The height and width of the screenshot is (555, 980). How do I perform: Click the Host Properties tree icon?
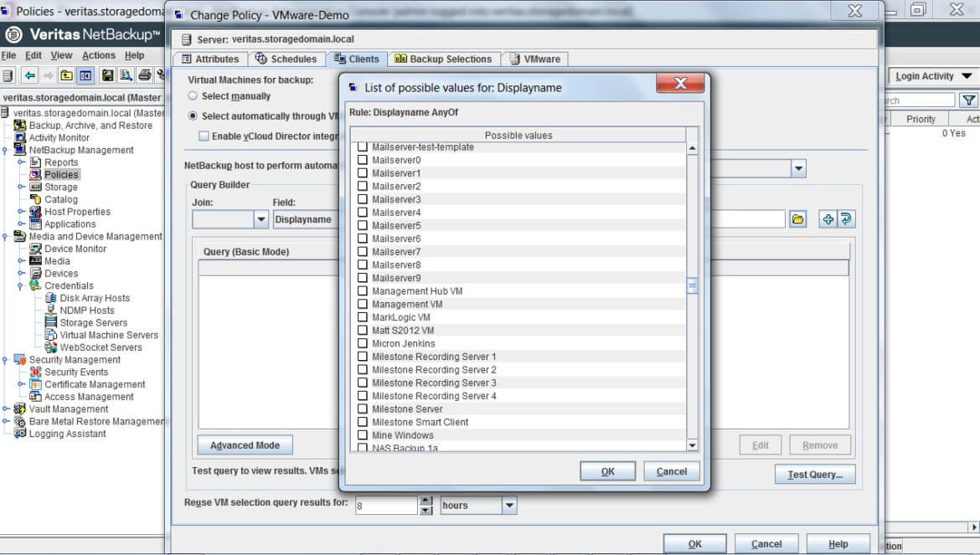36,212
